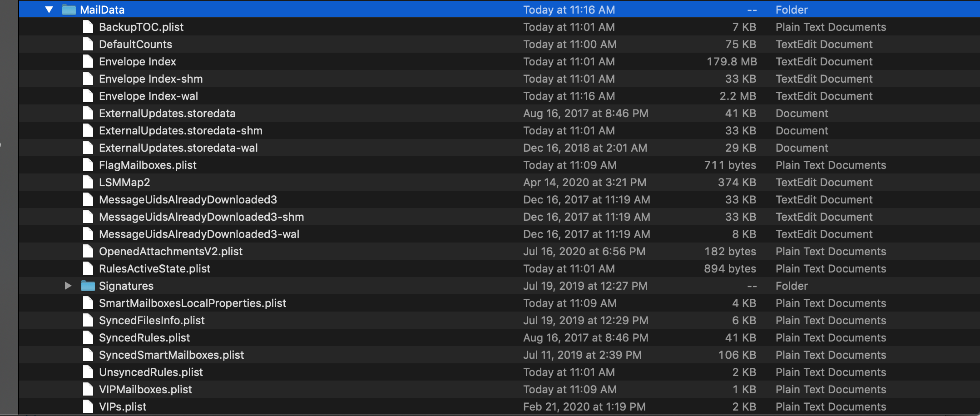Select the BackupTOC.plist file name

(141, 27)
